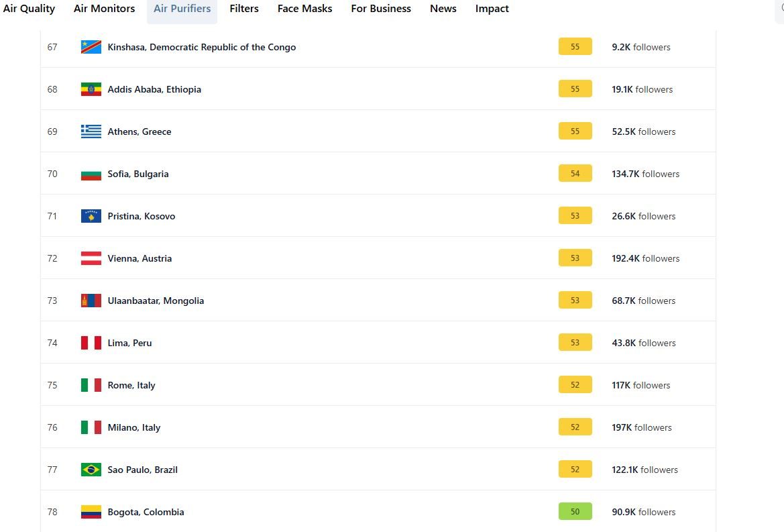This screenshot has height=532, width=784.
Task: Open Athens, Greece city page
Action: coord(139,131)
